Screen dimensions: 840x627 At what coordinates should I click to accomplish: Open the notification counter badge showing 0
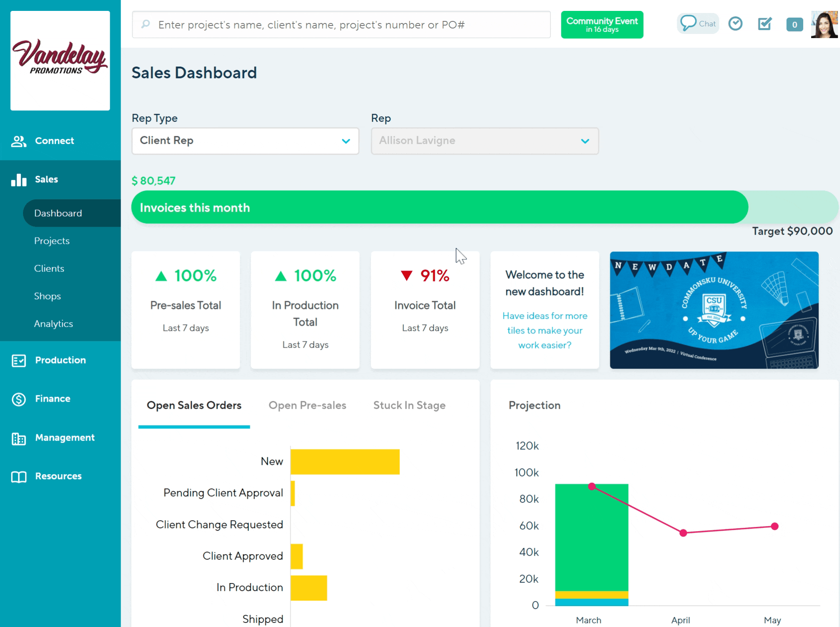point(794,25)
